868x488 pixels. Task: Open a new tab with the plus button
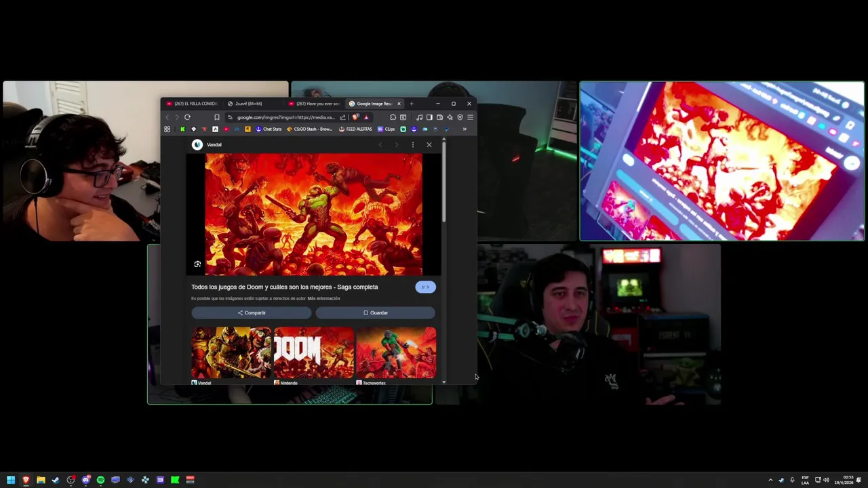[411, 104]
